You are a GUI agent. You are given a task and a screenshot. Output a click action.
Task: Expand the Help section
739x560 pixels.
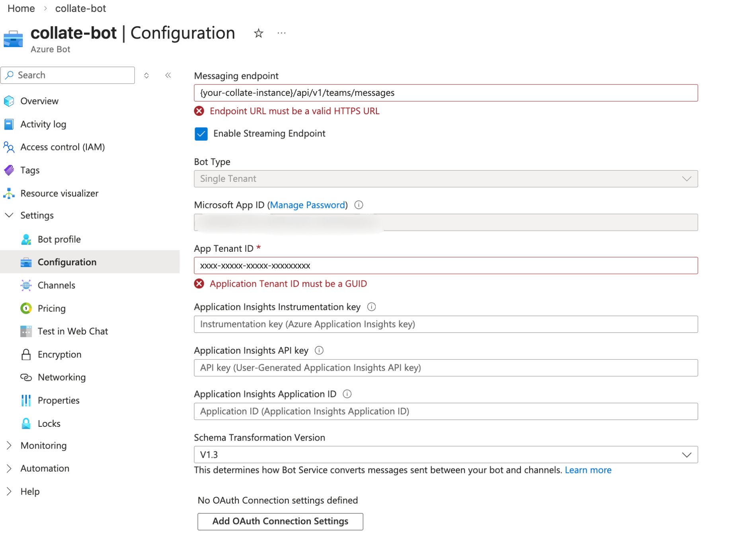(9, 492)
